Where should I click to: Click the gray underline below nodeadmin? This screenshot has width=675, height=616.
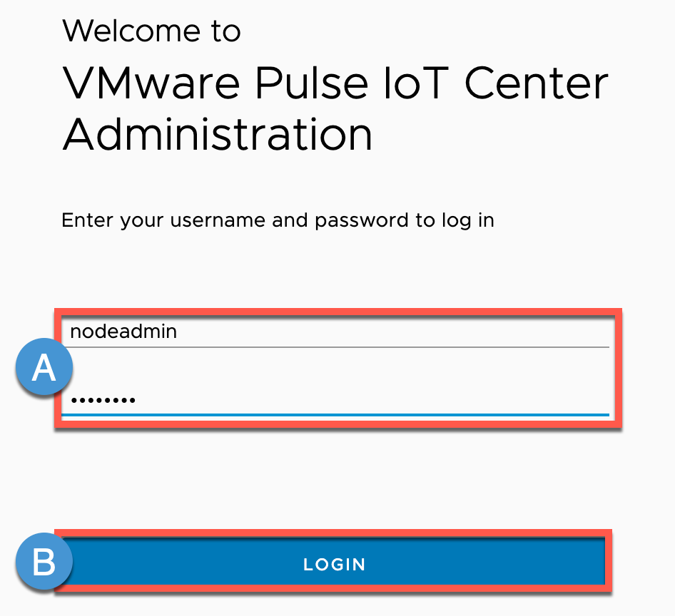coord(335,347)
